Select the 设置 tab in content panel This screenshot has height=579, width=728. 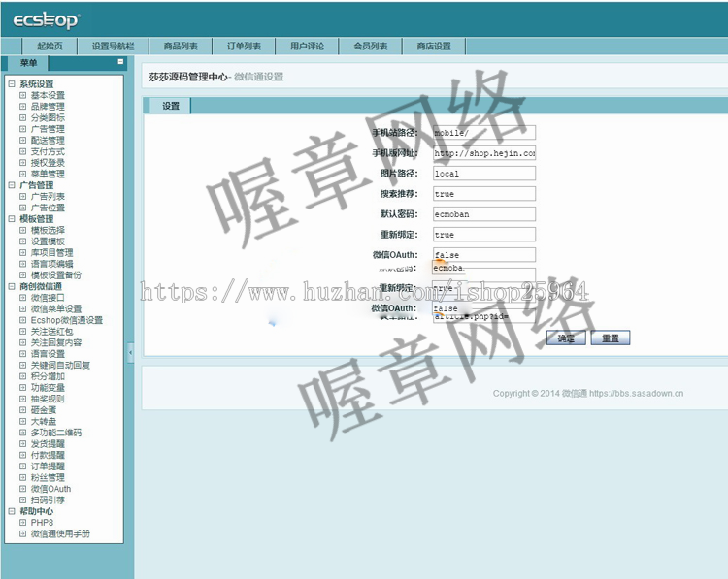(171, 107)
